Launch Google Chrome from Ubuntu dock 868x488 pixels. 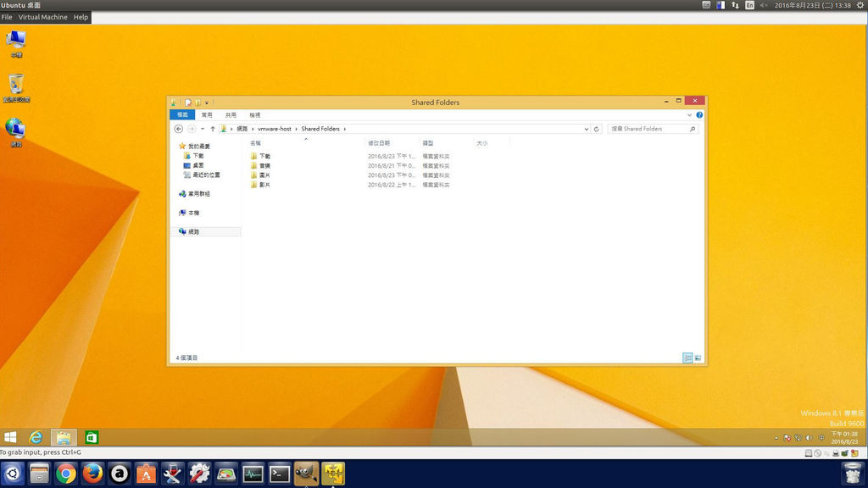[66, 474]
